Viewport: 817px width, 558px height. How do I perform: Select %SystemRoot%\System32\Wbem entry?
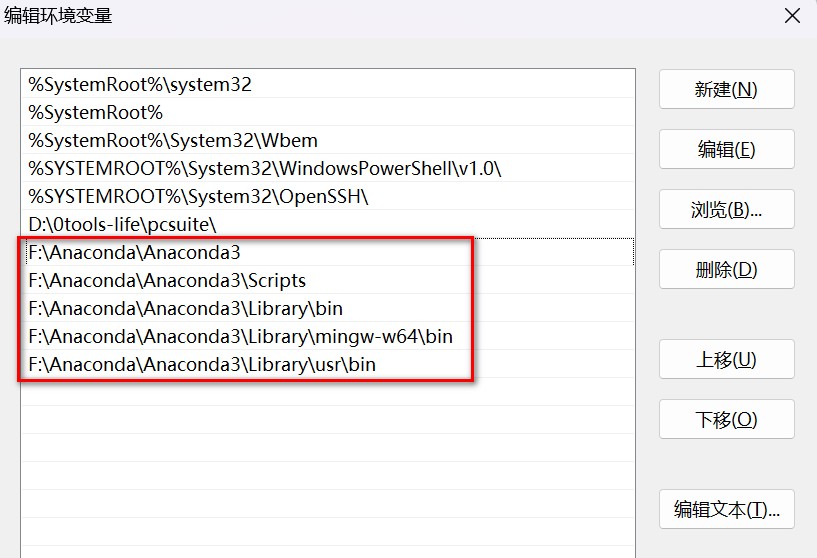click(x=328, y=141)
